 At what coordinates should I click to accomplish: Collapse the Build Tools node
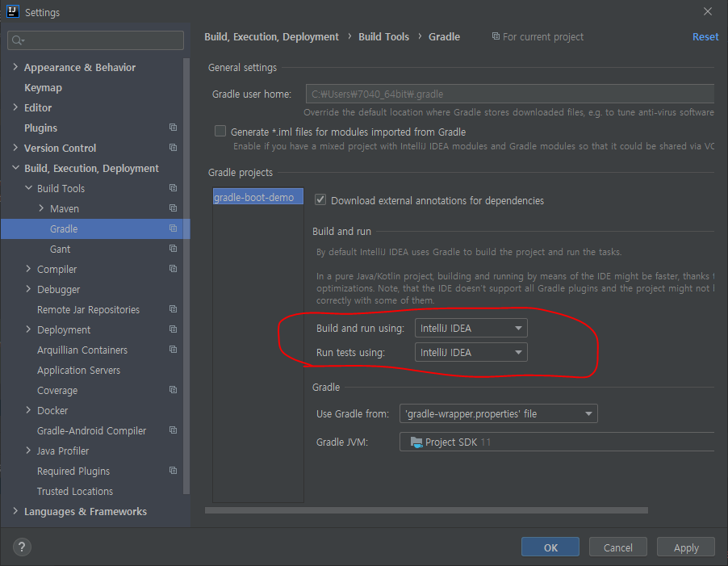[28, 188]
